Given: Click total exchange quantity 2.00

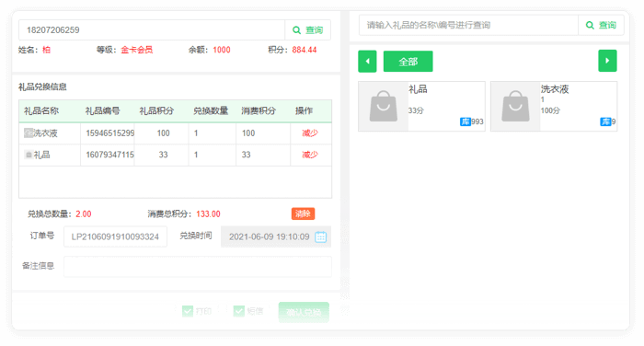Looking at the screenshot, I should 84,213.
